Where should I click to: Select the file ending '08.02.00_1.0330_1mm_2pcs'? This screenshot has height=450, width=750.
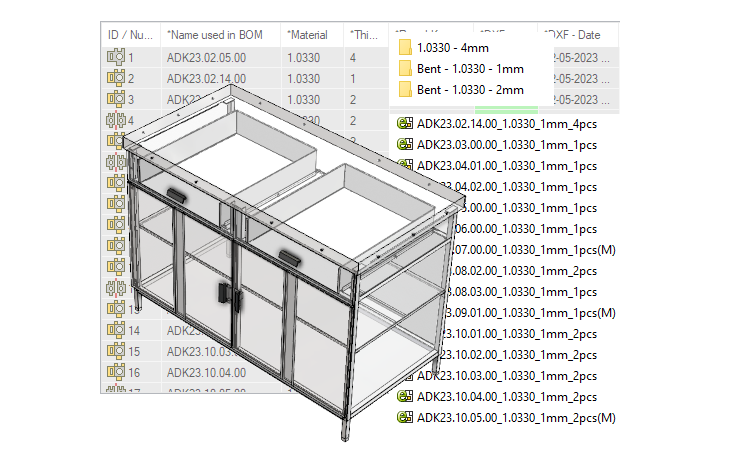click(x=524, y=271)
